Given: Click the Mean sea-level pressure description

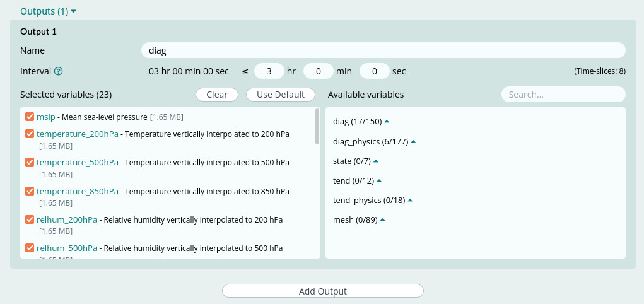Looking at the screenshot, I should click(104, 117).
